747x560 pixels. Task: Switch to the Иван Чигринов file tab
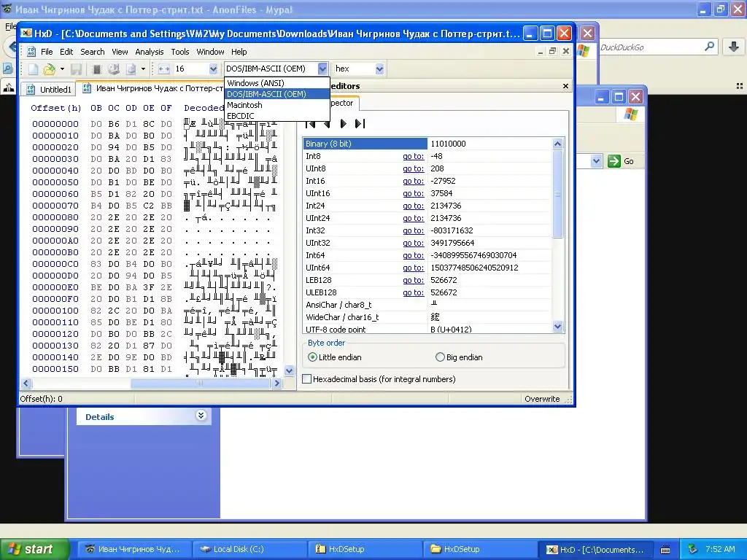[x=152, y=88]
